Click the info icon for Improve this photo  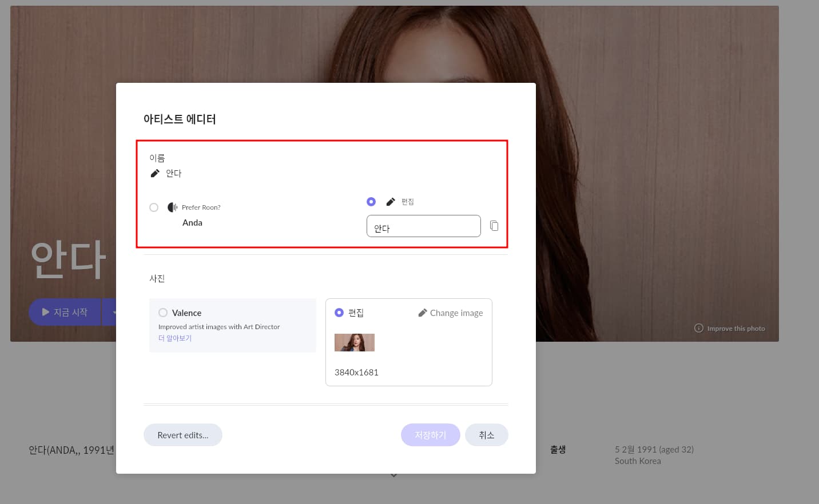click(x=698, y=328)
